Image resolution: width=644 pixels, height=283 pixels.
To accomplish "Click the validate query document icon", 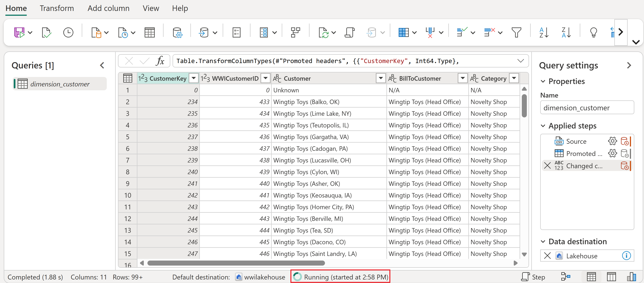I will [46, 32].
